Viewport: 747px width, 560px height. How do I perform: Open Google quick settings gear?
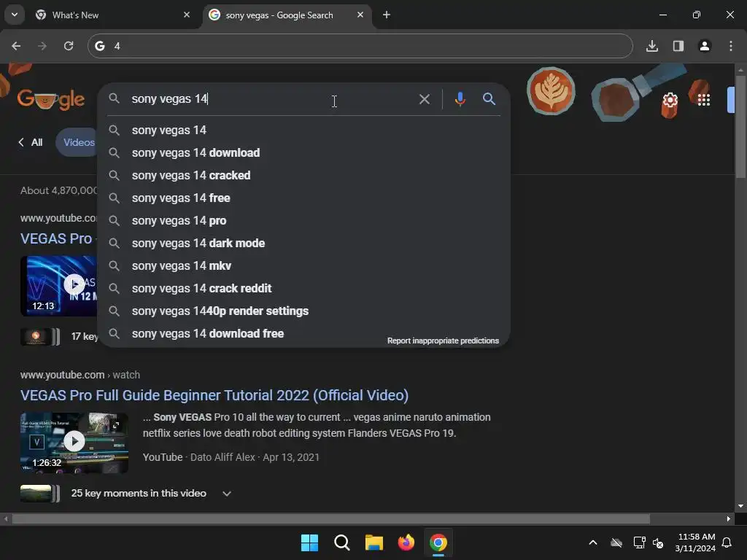(670, 100)
